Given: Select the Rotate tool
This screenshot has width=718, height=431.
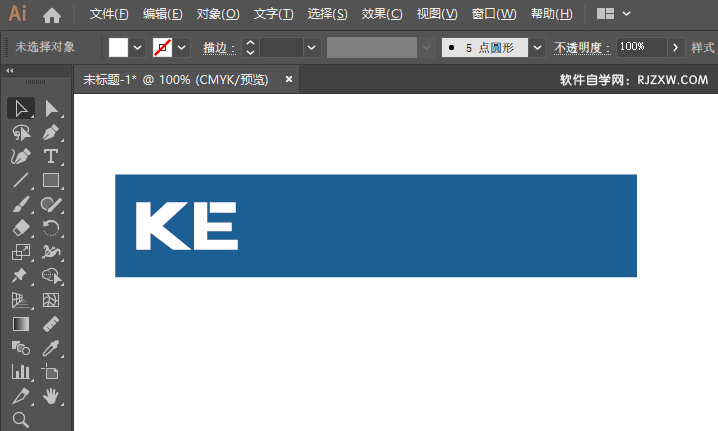Looking at the screenshot, I should click(51, 228).
